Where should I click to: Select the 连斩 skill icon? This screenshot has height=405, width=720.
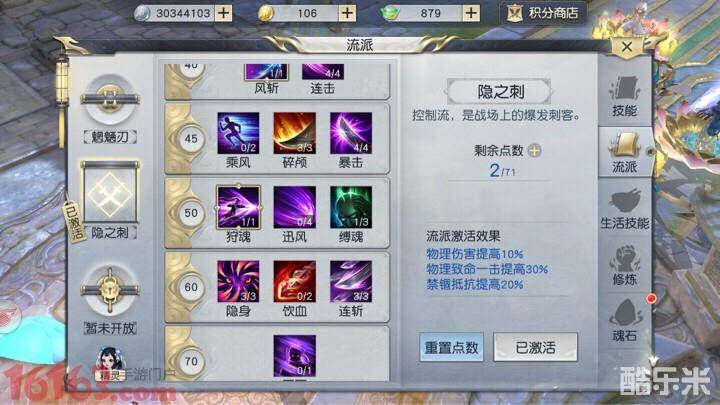pos(351,281)
